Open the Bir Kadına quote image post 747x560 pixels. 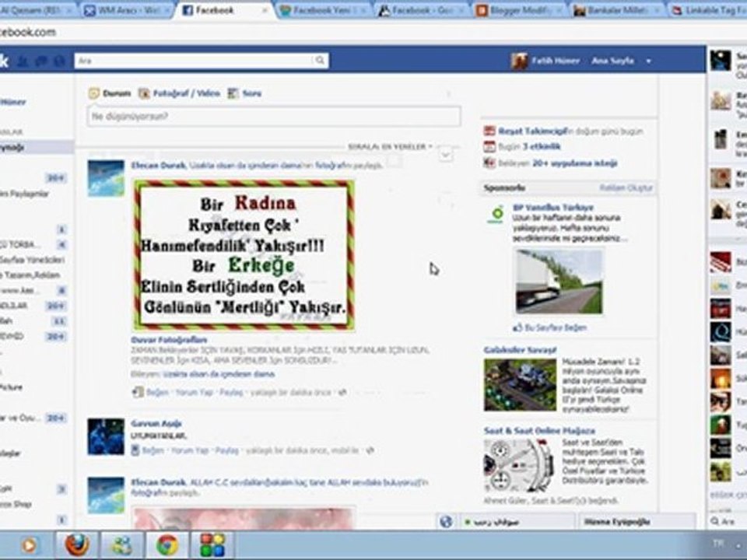[x=244, y=255]
